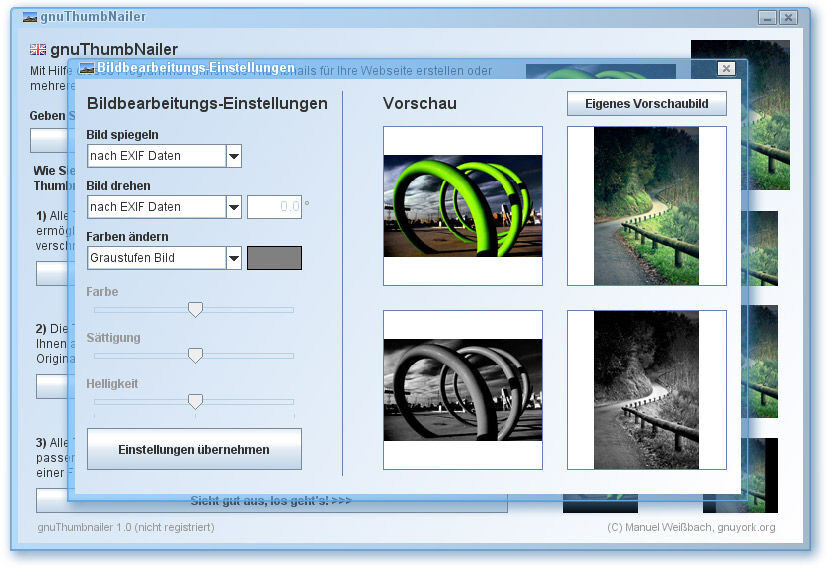
Task: Click the Vorschau heading text
Action: (420, 103)
